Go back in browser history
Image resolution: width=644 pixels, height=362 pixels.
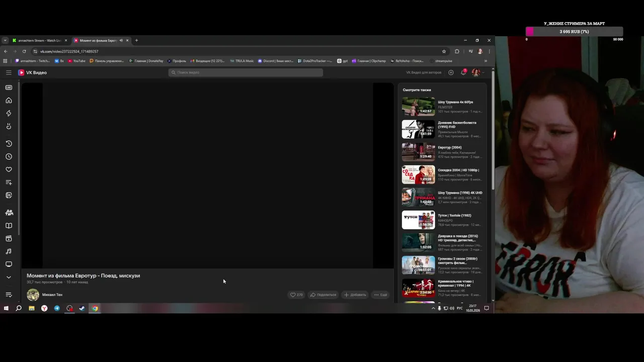click(x=6, y=51)
